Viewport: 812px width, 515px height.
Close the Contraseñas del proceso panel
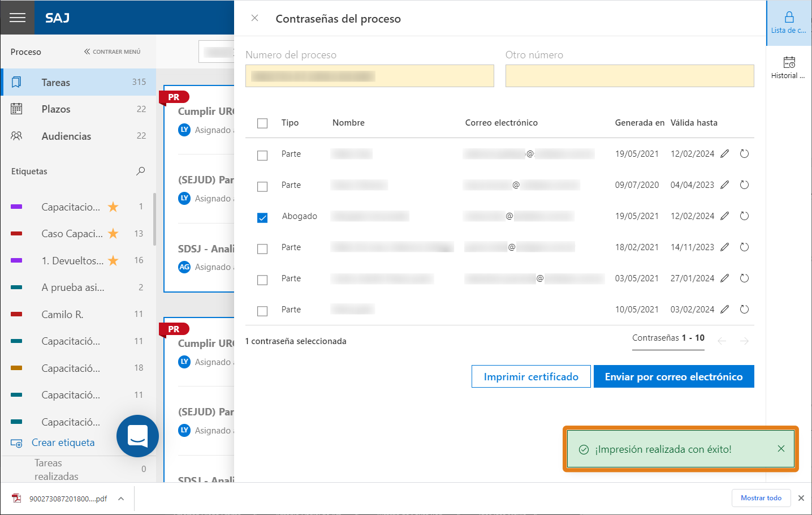pyautogui.click(x=255, y=18)
